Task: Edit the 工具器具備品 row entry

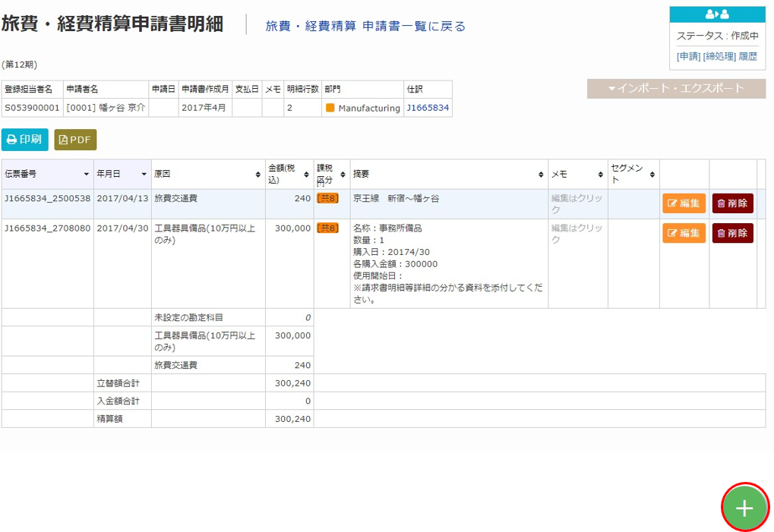Action: pyautogui.click(x=684, y=233)
